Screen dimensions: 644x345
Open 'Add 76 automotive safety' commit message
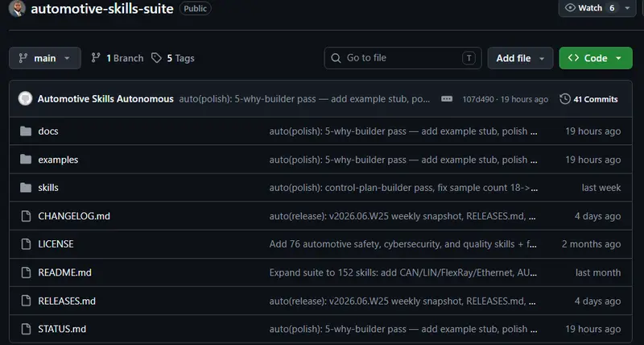tap(403, 244)
